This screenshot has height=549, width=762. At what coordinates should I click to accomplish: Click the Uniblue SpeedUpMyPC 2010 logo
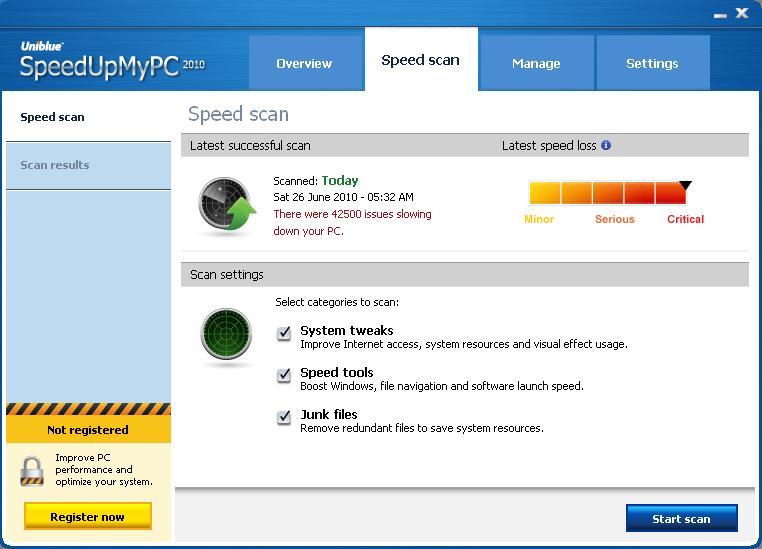112,61
